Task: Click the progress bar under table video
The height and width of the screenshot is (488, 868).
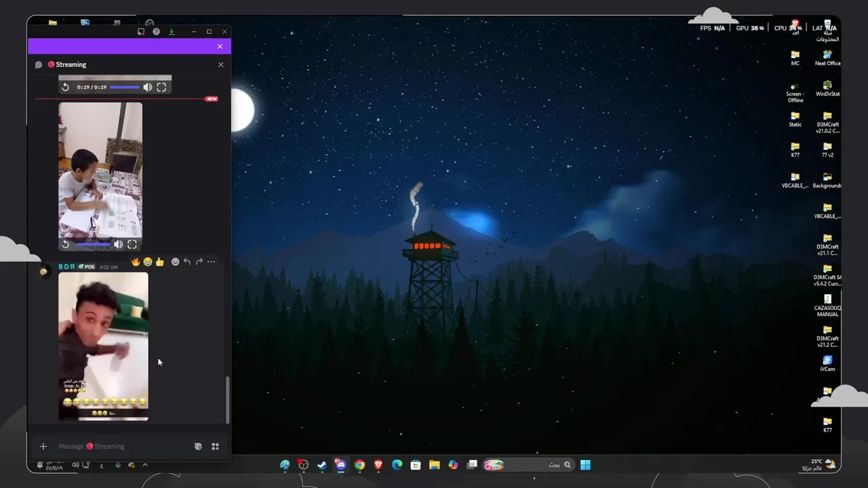Action: click(x=93, y=244)
